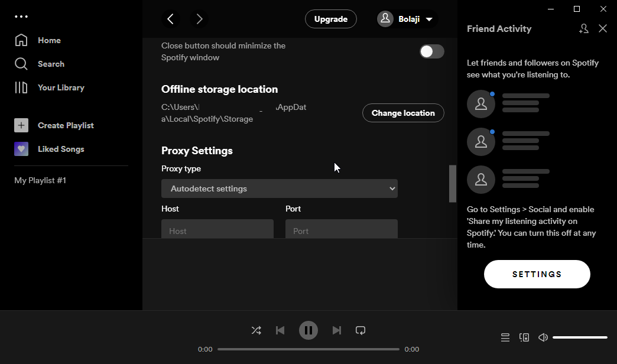Navigate forward with the right arrow
Screen dimensions: 617x364
click(199, 19)
